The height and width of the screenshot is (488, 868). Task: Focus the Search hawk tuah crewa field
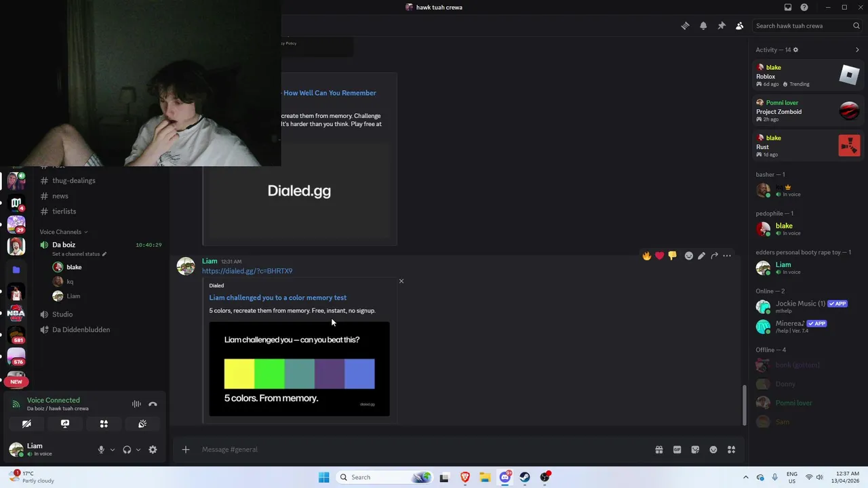pyautogui.click(x=807, y=26)
